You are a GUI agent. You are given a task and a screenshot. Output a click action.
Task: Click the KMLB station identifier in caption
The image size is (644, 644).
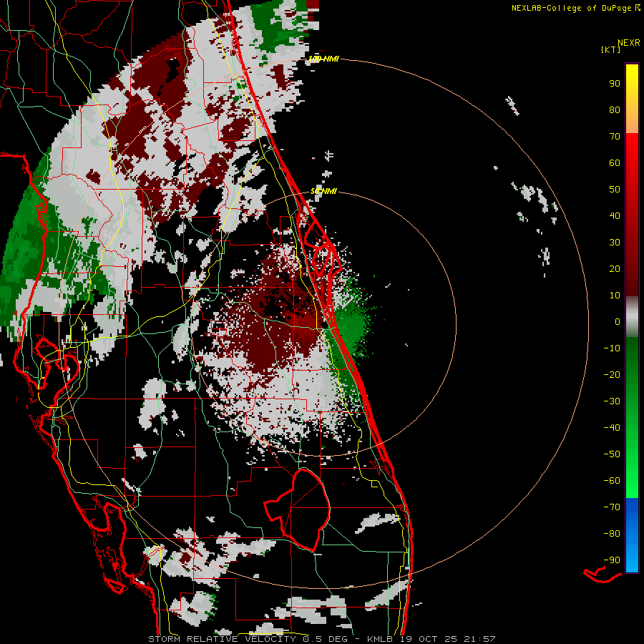[x=381, y=639]
